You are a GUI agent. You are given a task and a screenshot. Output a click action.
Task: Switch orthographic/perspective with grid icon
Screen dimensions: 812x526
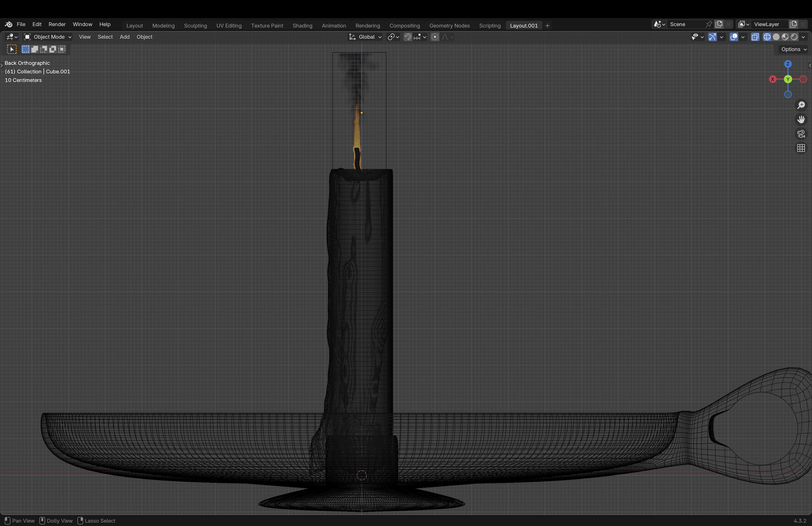point(801,148)
